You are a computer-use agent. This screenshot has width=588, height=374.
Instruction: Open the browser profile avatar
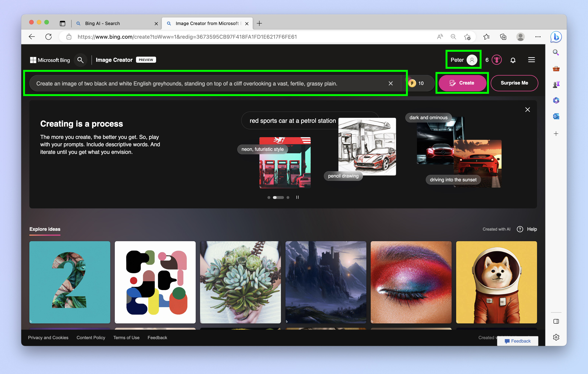point(520,37)
